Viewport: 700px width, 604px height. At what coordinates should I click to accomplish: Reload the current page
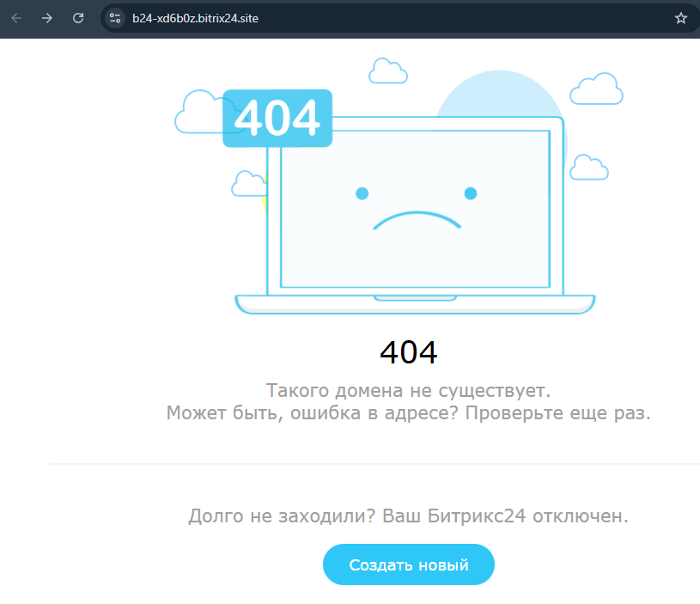point(78,18)
